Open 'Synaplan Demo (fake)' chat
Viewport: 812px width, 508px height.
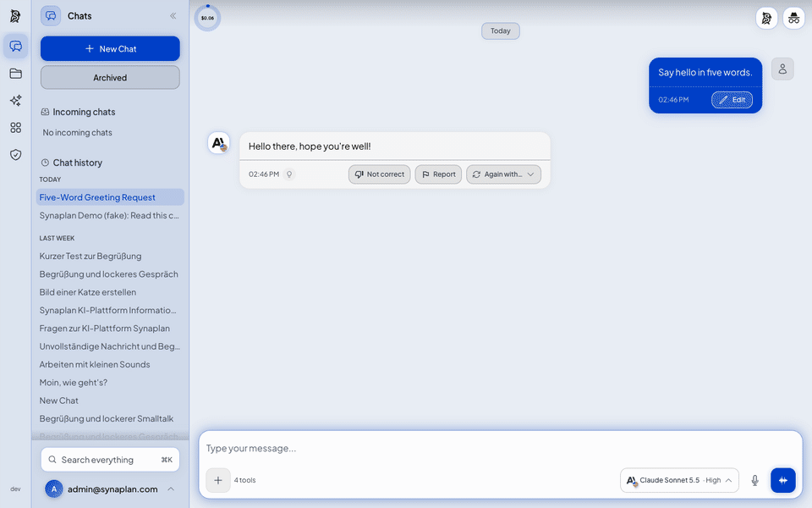point(110,215)
